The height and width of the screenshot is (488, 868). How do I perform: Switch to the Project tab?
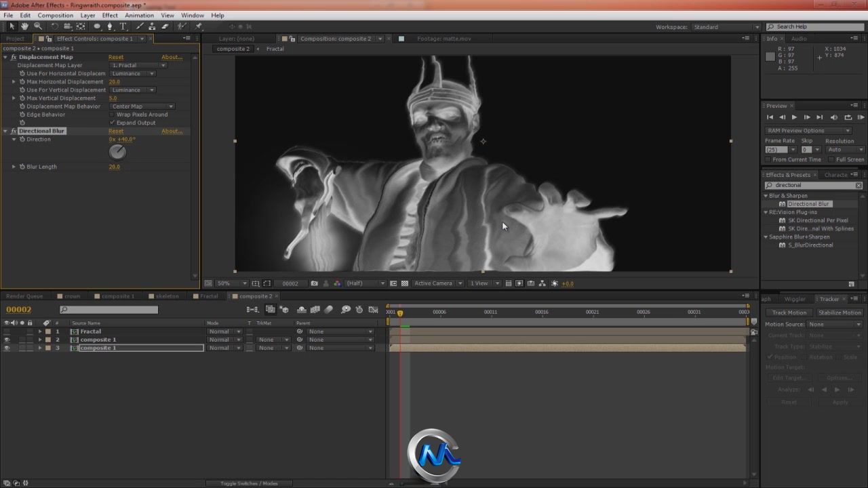point(15,39)
